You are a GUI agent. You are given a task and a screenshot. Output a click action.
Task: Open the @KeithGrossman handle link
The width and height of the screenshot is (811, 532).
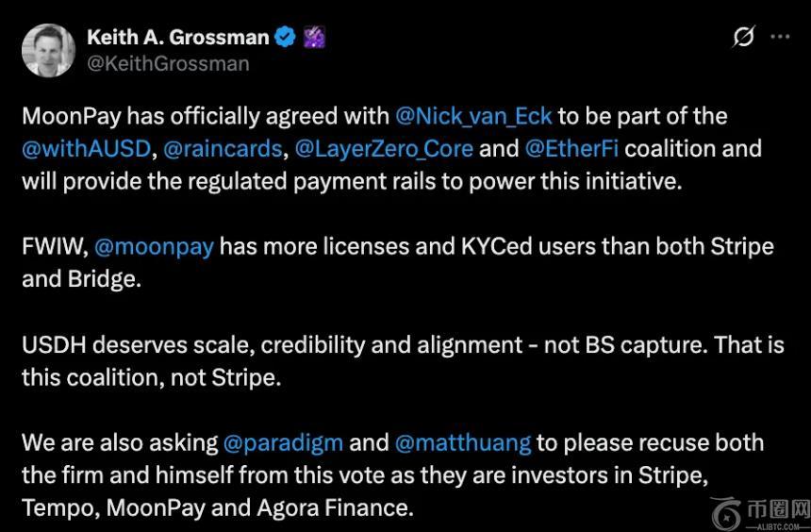coord(168,63)
